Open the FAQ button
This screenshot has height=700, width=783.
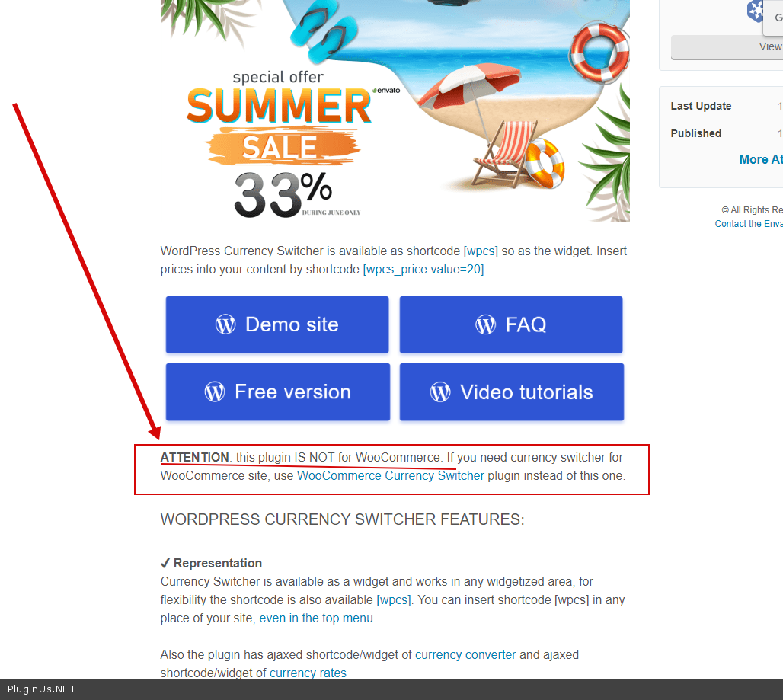[x=511, y=324]
